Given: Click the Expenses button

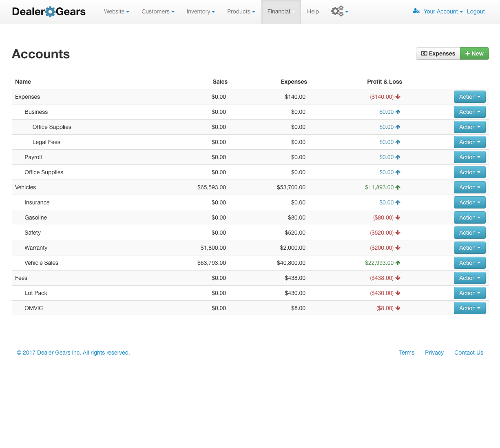Looking at the screenshot, I should [438, 53].
